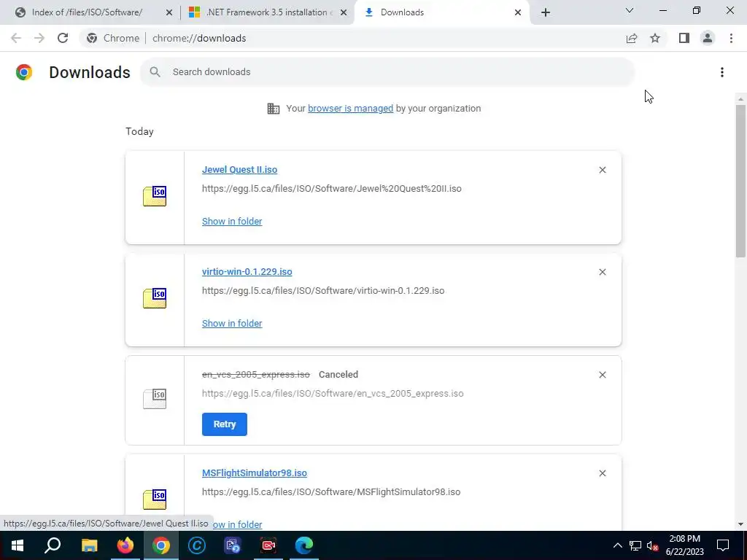Open the Chrome side panel
747x560 pixels.
click(684, 38)
